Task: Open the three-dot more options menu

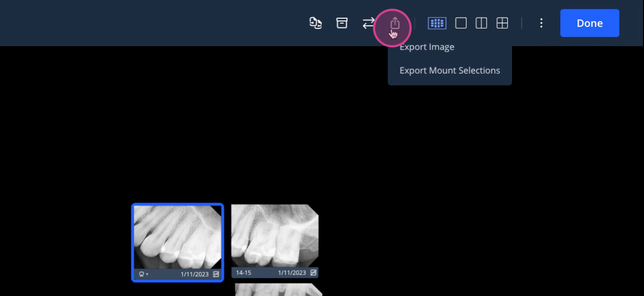Action: tap(541, 23)
